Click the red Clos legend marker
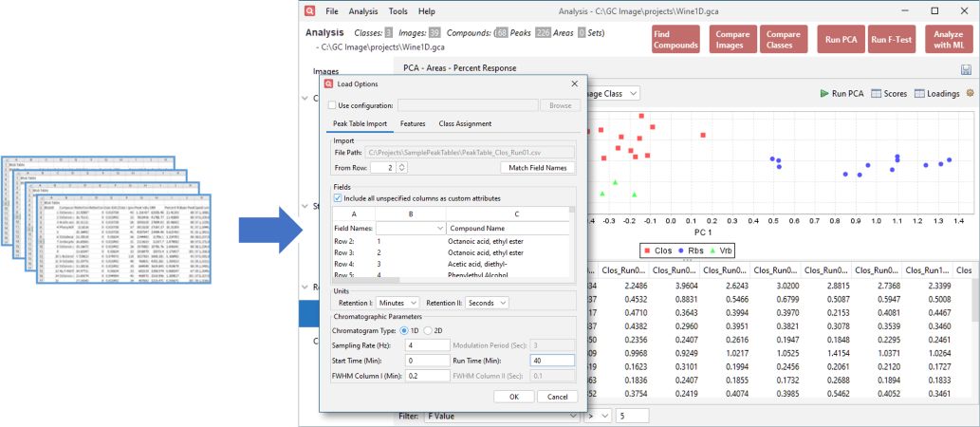The width and height of the screenshot is (980, 427). (646, 251)
